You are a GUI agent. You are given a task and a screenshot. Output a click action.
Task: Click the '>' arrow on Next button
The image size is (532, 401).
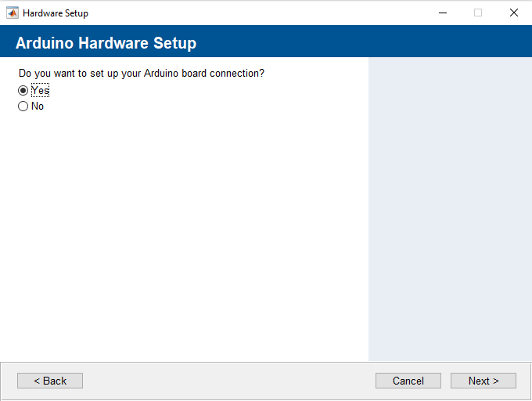coord(496,381)
